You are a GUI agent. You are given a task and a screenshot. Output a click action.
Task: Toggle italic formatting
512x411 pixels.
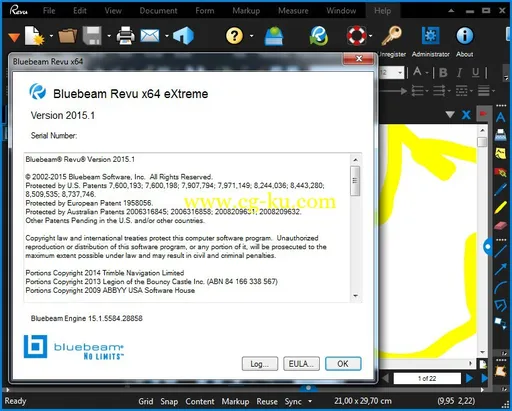460,72
